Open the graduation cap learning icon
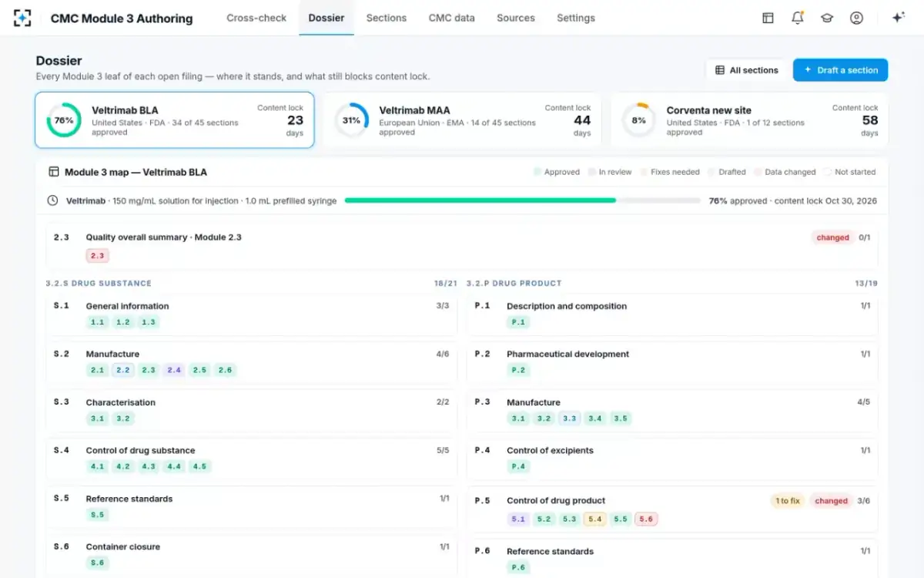 point(827,18)
